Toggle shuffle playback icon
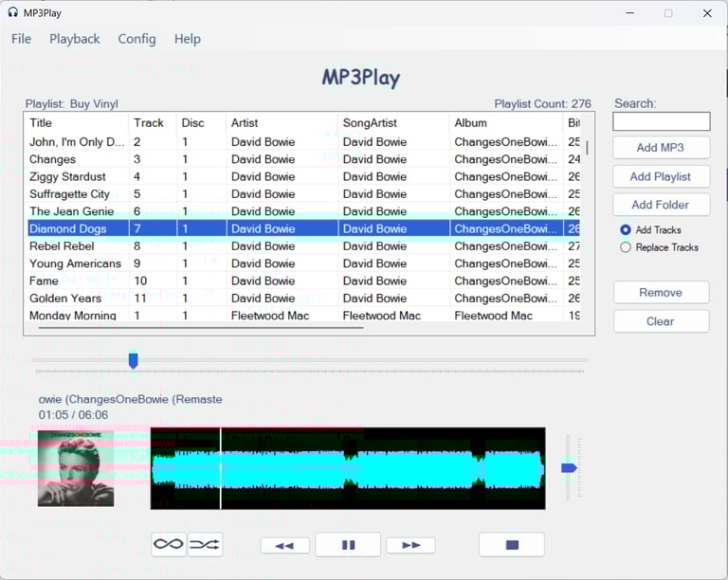Image resolution: width=728 pixels, height=580 pixels. pyautogui.click(x=205, y=544)
